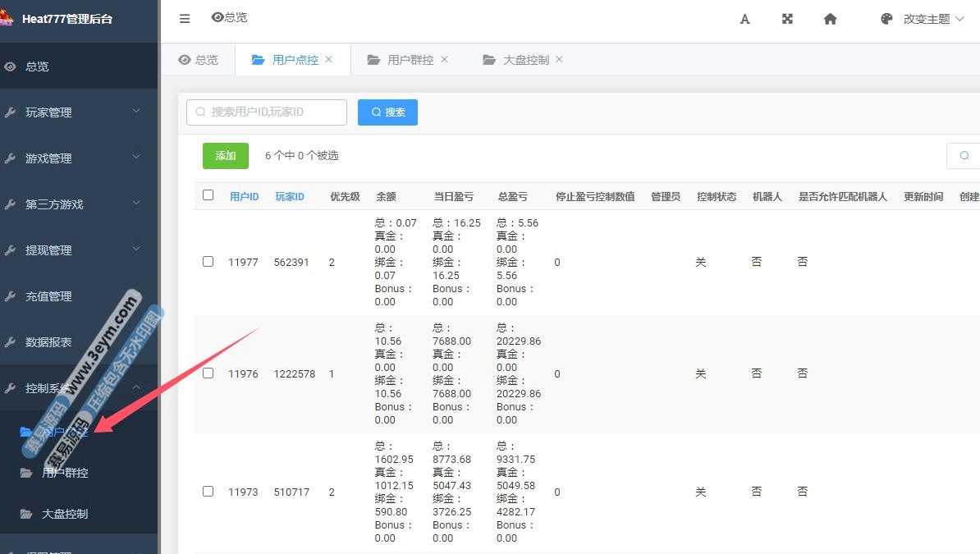Close the 用户点控 tab
Image resolution: width=980 pixels, height=554 pixels.
coord(329,59)
